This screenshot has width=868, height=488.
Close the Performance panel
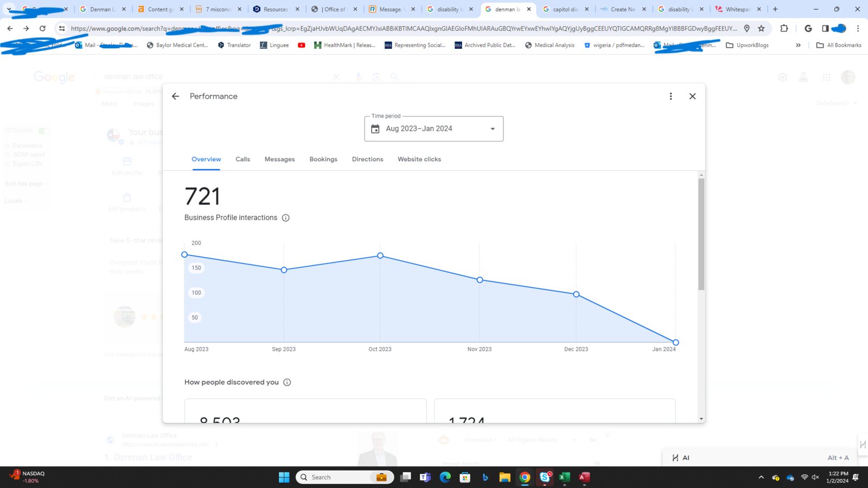coord(692,97)
